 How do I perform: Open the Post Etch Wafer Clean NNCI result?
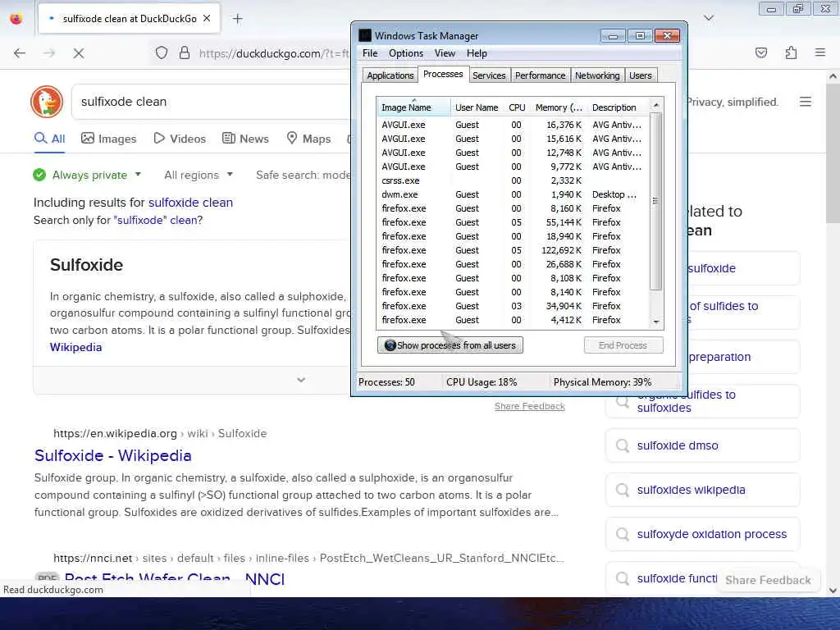tap(175, 578)
